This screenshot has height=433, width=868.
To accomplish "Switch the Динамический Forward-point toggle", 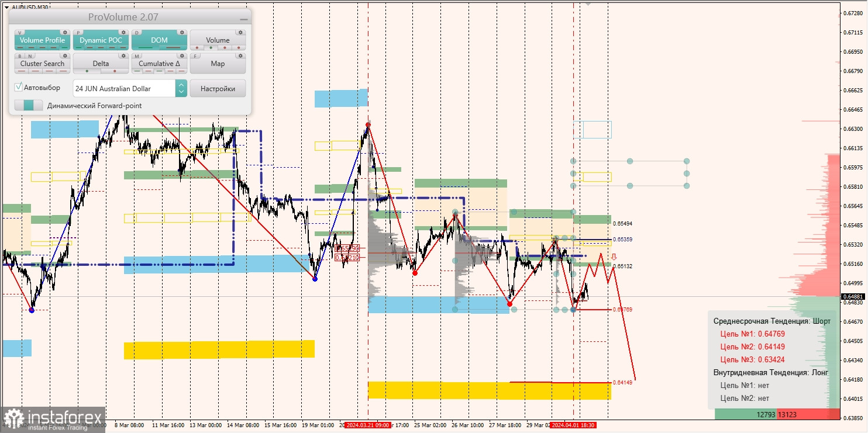I will pyautogui.click(x=29, y=105).
